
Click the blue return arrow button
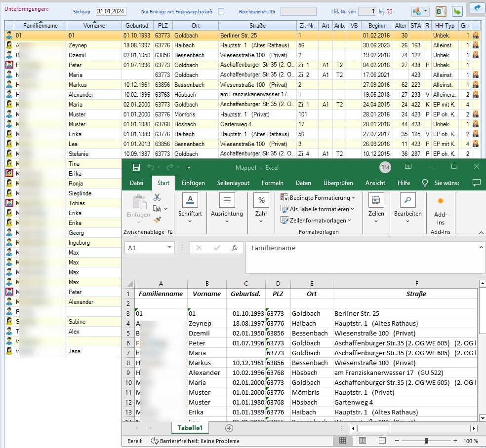click(478, 8)
